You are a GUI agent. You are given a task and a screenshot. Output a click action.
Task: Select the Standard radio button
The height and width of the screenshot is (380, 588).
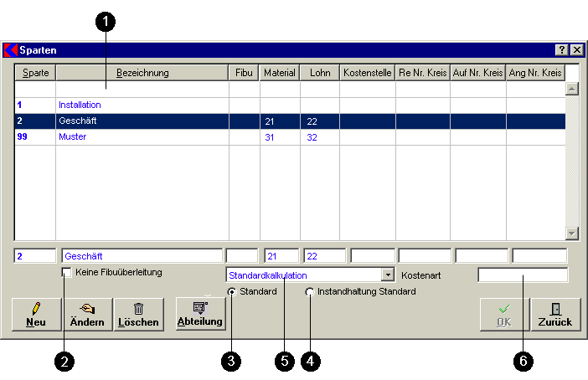point(232,292)
